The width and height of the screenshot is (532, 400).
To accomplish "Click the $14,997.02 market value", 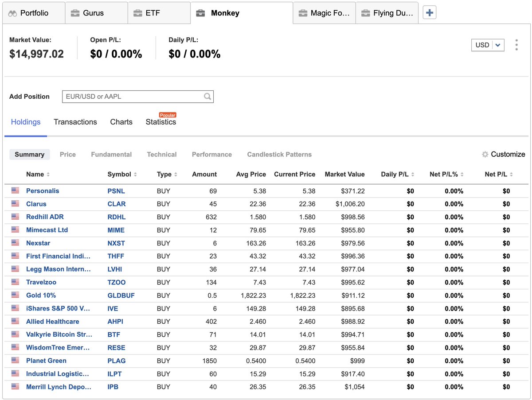I will [36, 54].
